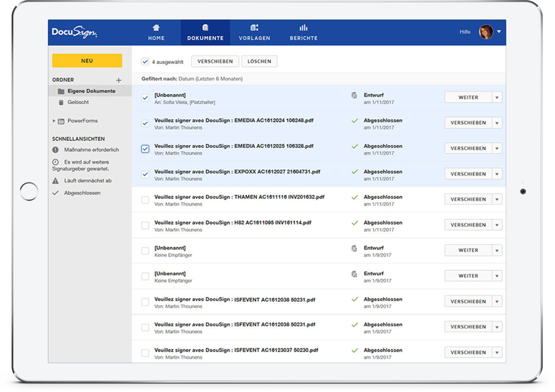Click the user profile avatar
The width and height of the screenshot is (555, 392).
click(x=486, y=32)
